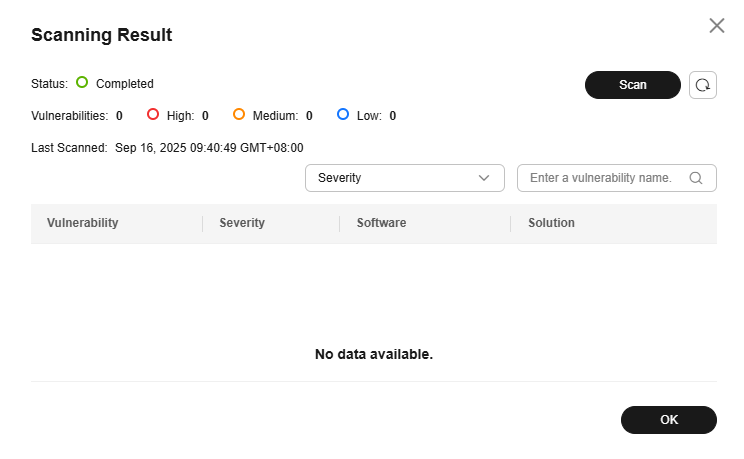Click the green Completed status circle

82,83
